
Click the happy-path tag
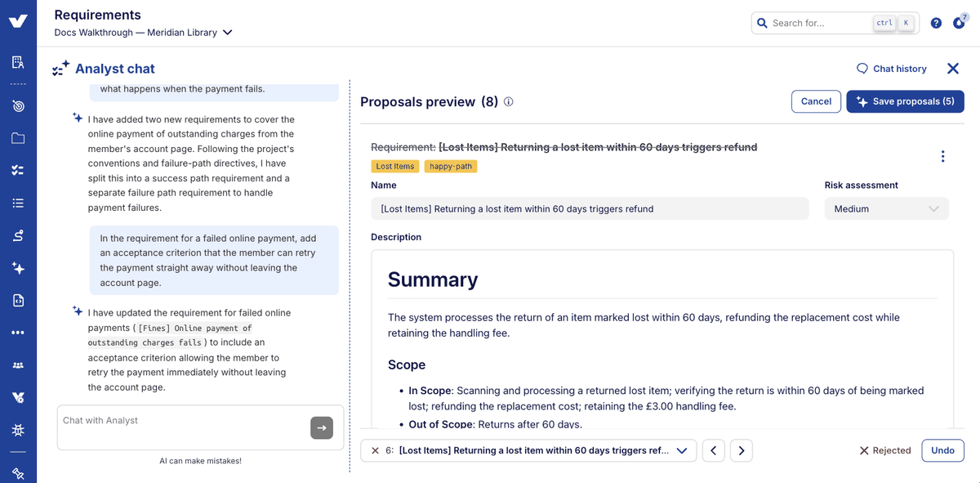pyautogui.click(x=451, y=166)
